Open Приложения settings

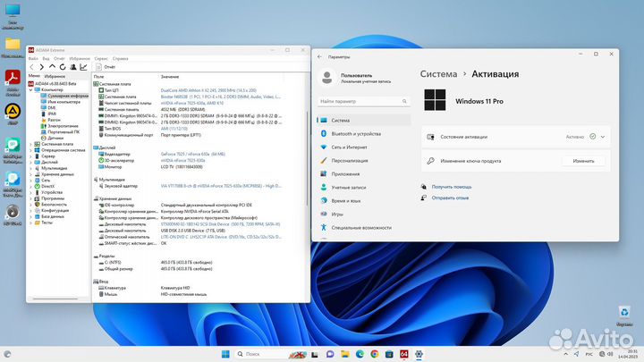coord(363,174)
